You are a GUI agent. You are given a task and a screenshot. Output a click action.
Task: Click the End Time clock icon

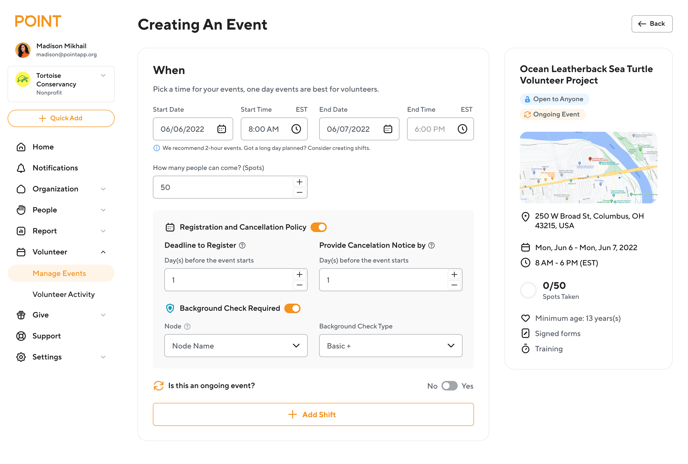click(x=462, y=129)
